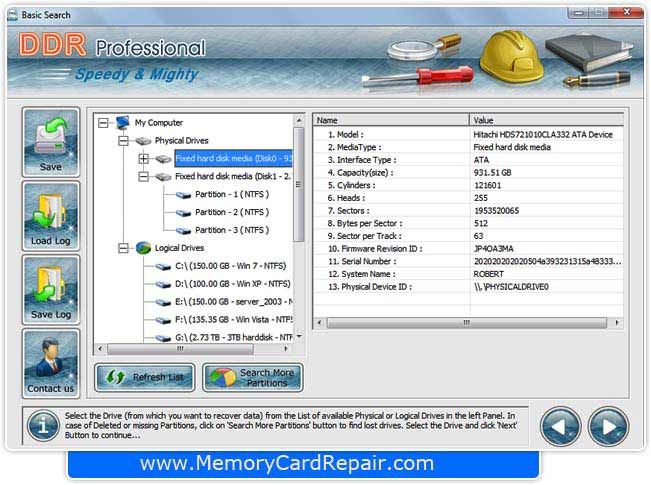
Task: Collapse the Disk1 fixed hard disk node
Action: (143, 176)
